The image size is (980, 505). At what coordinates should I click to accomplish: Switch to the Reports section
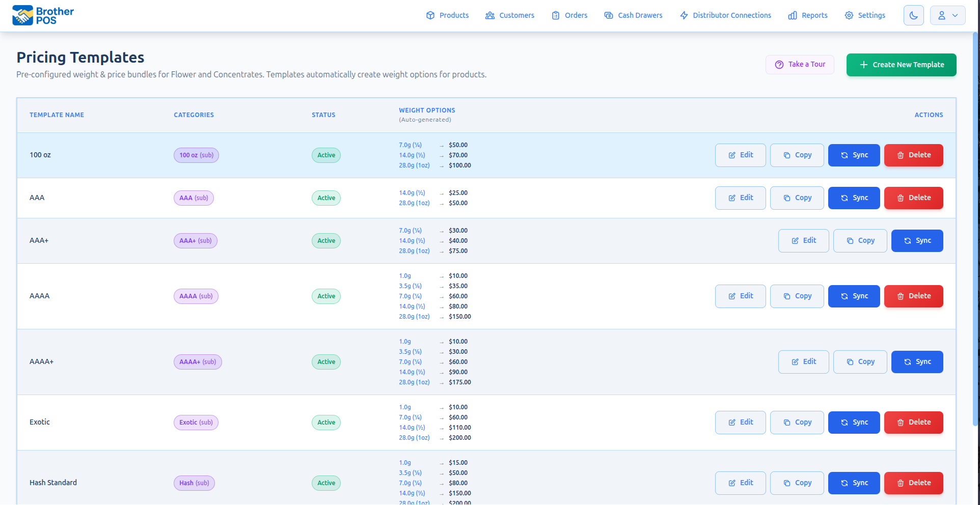pyautogui.click(x=814, y=15)
